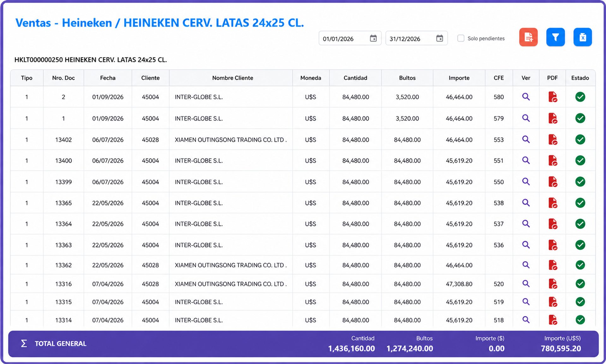Image resolution: width=606 pixels, height=364 pixels.
Task: Export to Excel with blue spreadsheet button
Action: click(x=583, y=37)
